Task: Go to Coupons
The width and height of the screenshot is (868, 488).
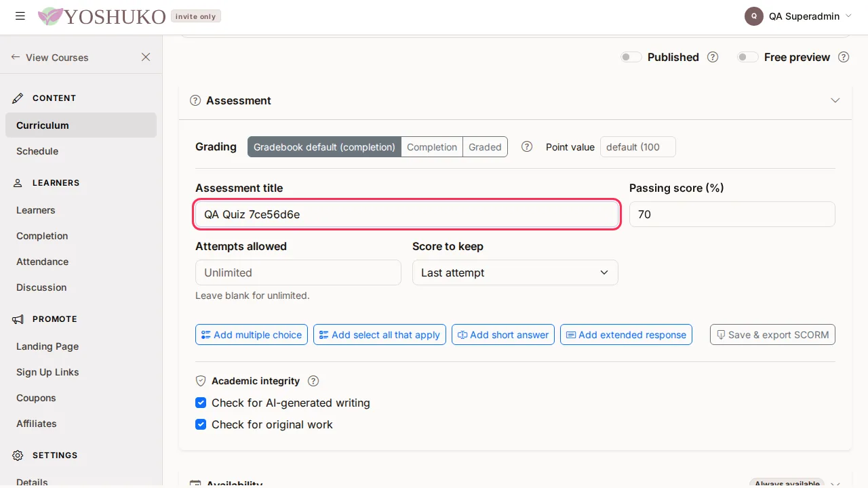Action: [x=81, y=398]
